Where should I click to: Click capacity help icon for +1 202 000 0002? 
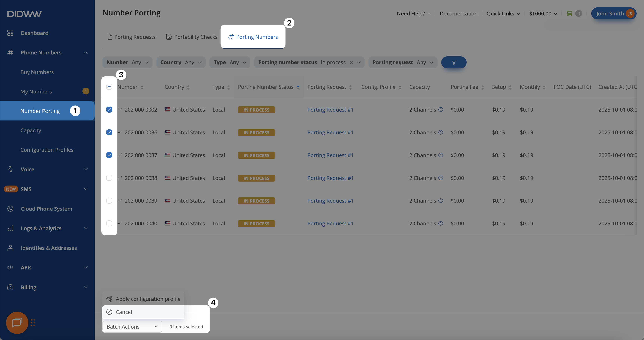tap(441, 110)
